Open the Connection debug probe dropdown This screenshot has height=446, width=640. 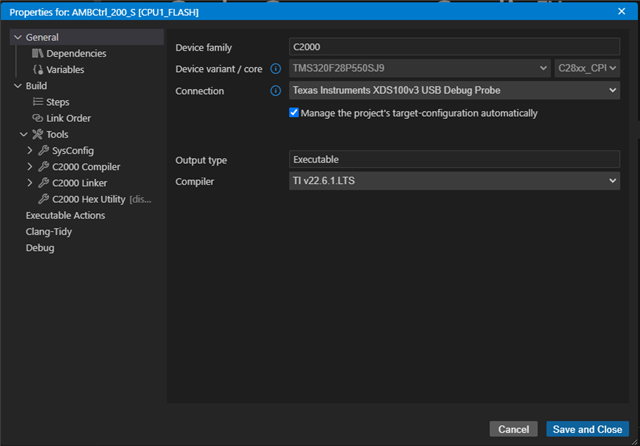[x=454, y=90]
